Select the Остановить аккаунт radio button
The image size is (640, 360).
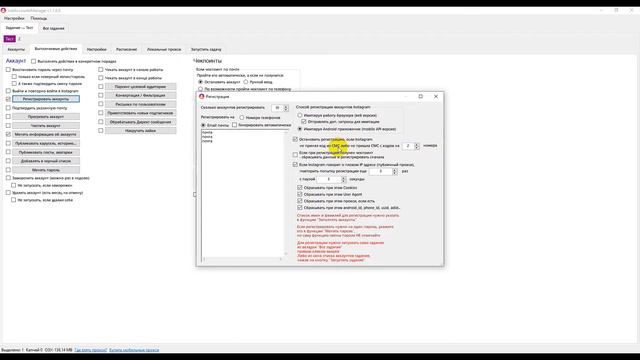[200, 82]
